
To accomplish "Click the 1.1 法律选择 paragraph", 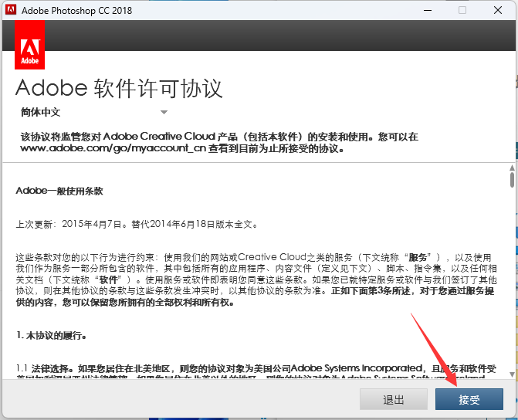I will pyautogui.click(x=256, y=372).
